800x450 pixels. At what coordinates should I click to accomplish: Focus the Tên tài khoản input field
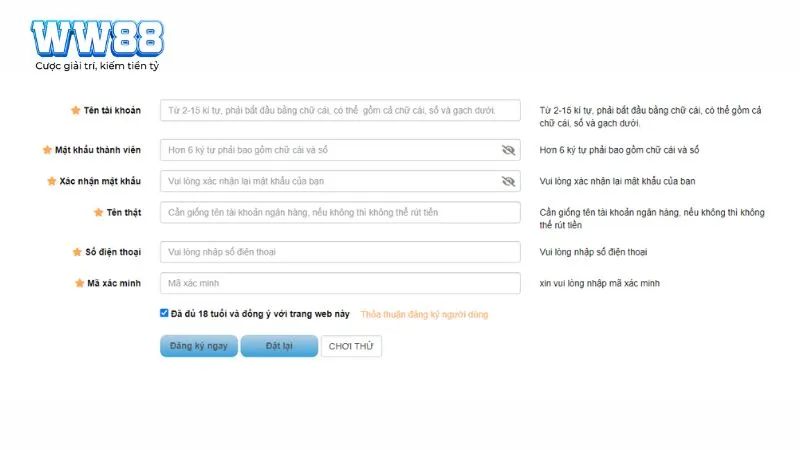[340, 110]
